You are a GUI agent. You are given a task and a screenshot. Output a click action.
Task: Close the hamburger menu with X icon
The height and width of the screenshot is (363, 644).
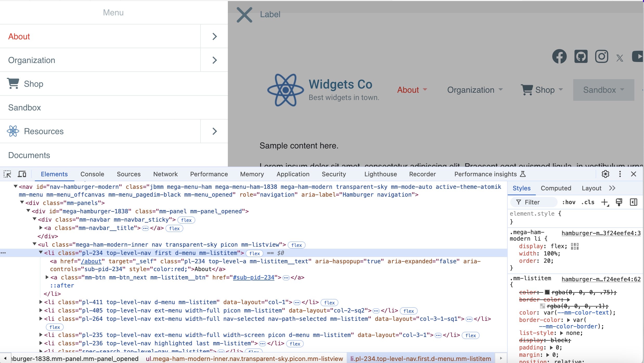coord(244,15)
